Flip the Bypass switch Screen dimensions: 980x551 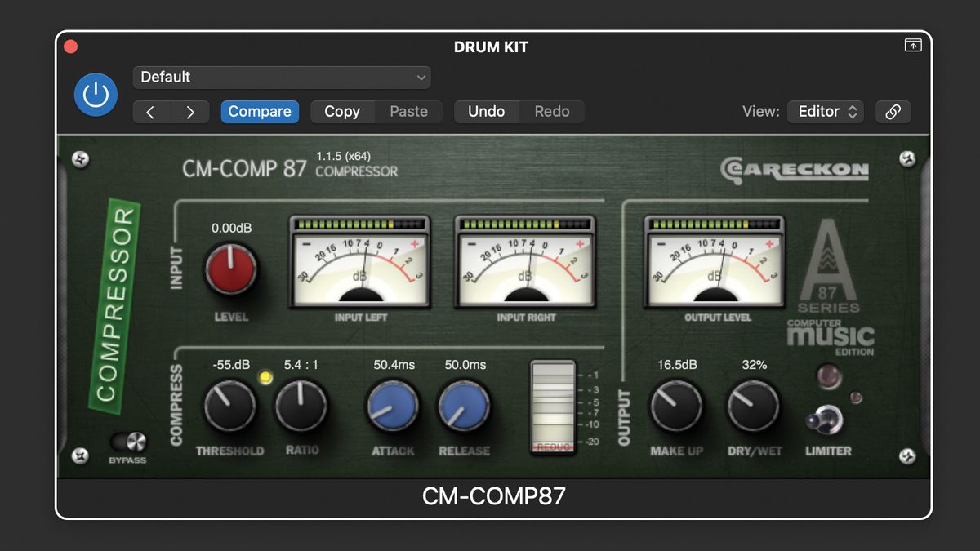tap(128, 442)
